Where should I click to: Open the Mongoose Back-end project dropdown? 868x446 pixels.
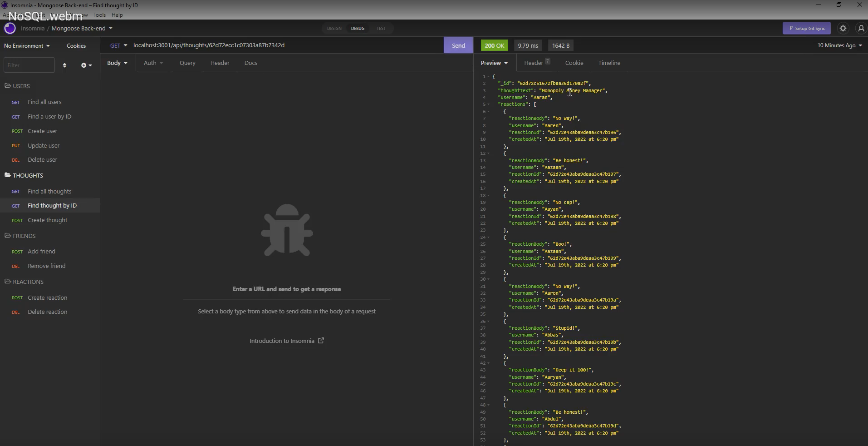pos(82,28)
